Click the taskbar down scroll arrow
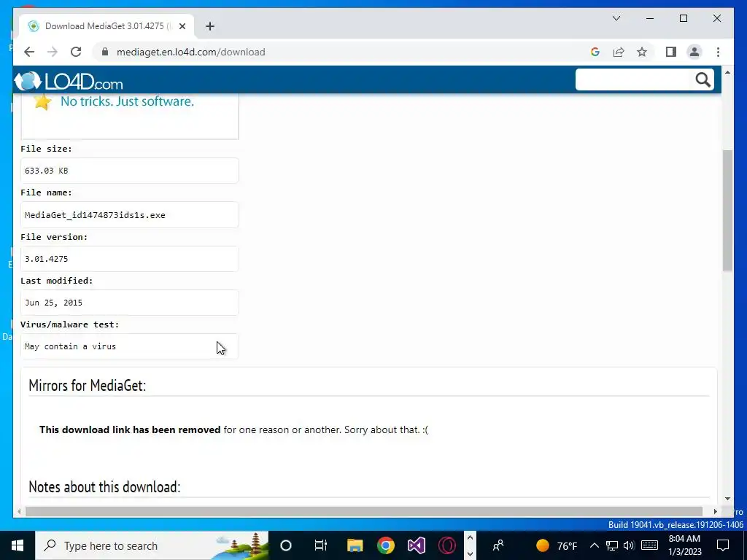Image resolution: width=747 pixels, height=560 pixels. (470, 553)
